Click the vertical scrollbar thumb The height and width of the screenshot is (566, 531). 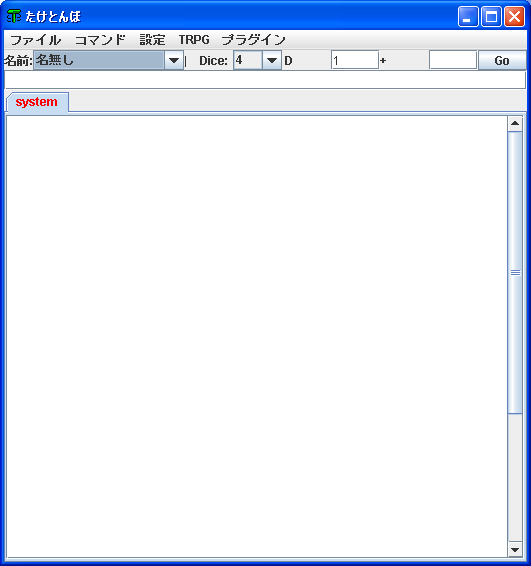pos(515,273)
